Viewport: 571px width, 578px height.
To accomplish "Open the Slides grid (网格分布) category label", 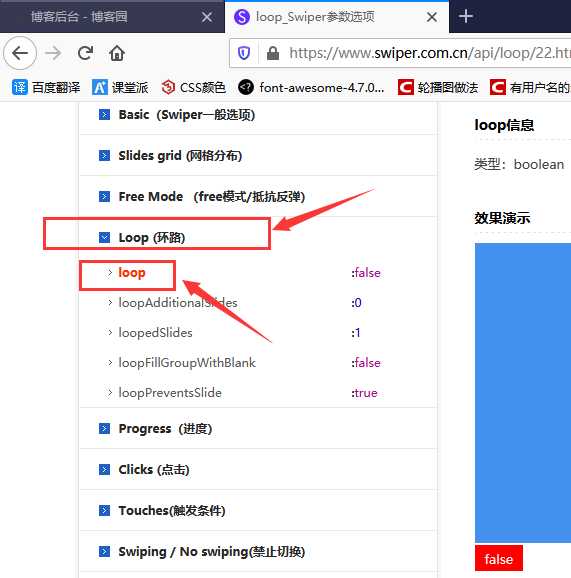I will pos(180,156).
